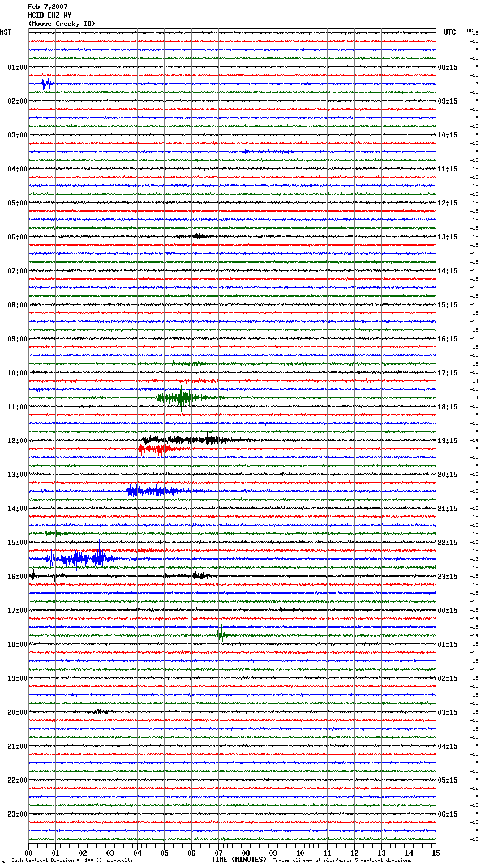This screenshot has width=481, height=868.
Task: Click the '03:00' MST hour label
Action: point(18,135)
